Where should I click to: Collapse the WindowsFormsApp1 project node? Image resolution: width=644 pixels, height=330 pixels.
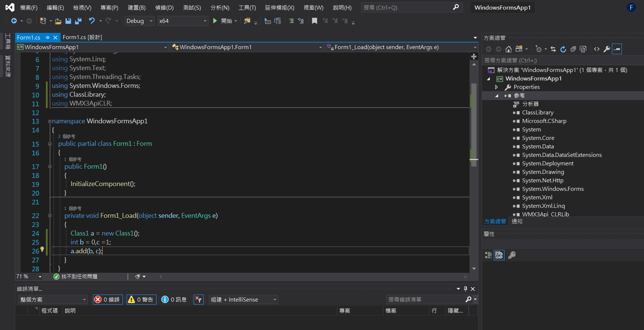click(x=489, y=79)
